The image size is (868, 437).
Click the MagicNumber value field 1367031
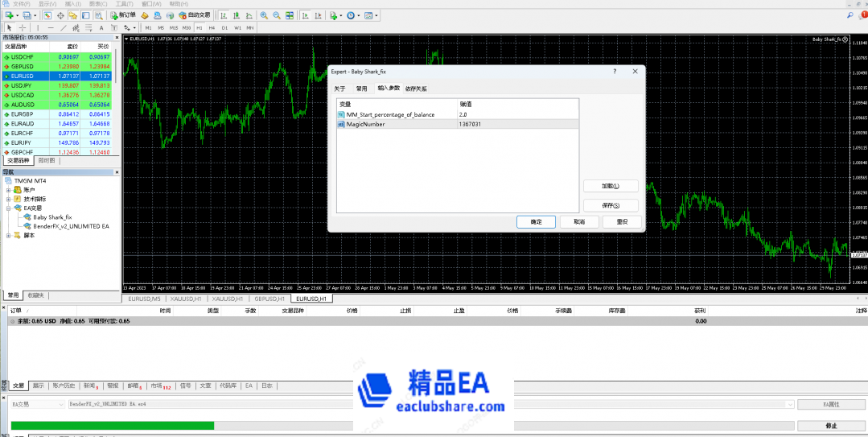click(x=516, y=124)
